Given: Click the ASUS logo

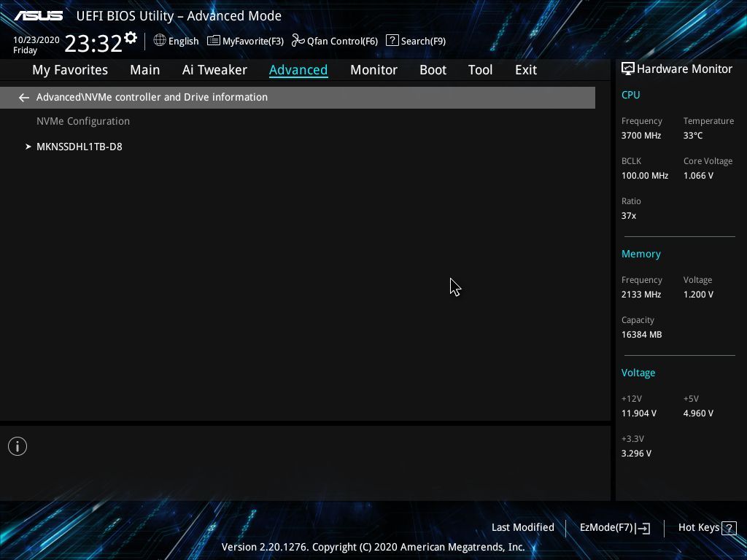Looking at the screenshot, I should pos(38,16).
